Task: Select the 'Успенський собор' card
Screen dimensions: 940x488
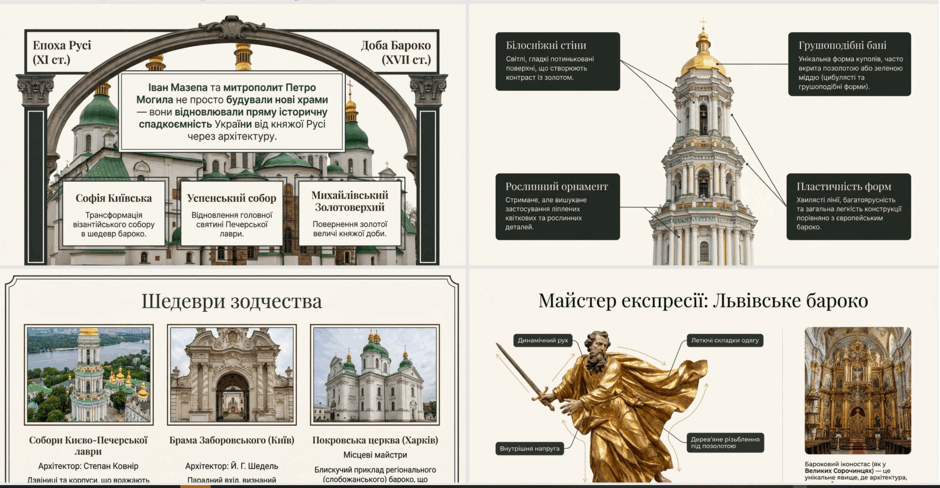Action: coord(231,213)
